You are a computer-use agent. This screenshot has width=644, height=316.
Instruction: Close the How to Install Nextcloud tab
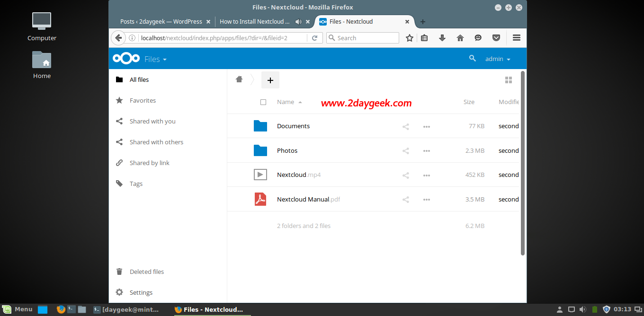(308, 21)
